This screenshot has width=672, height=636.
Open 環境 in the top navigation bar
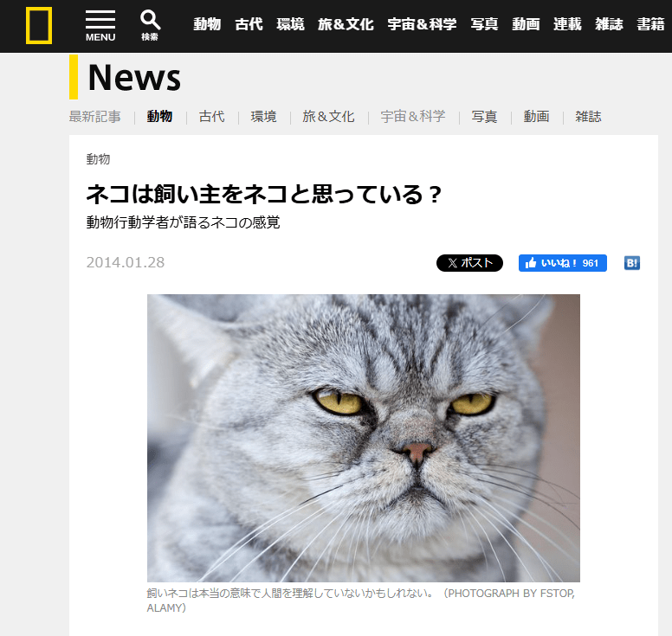pos(290,24)
